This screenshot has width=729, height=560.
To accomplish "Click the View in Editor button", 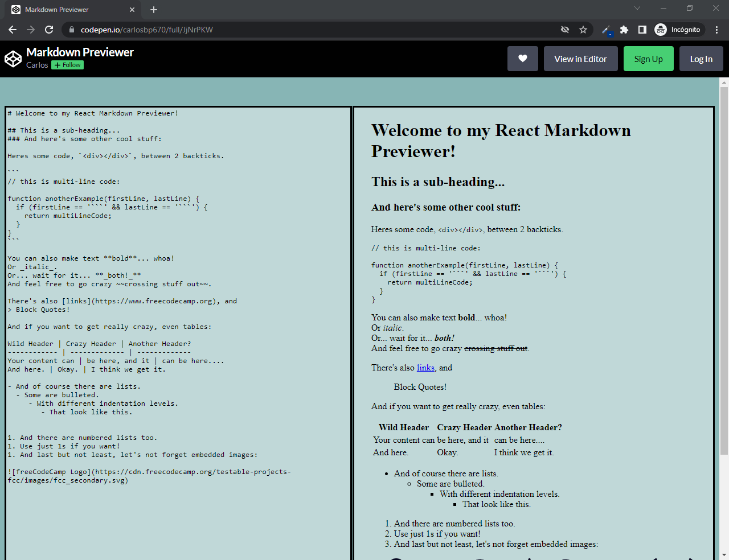I will pyautogui.click(x=580, y=59).
